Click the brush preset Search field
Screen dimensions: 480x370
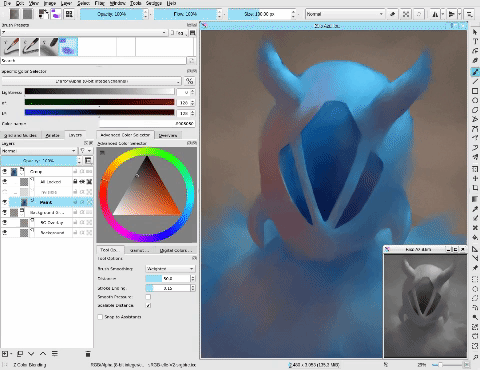93,61
